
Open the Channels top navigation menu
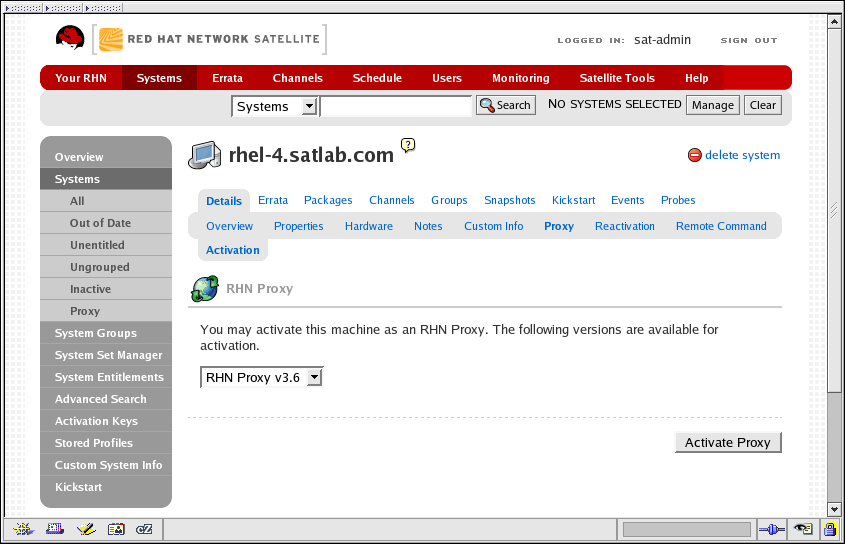coord(297,78)
